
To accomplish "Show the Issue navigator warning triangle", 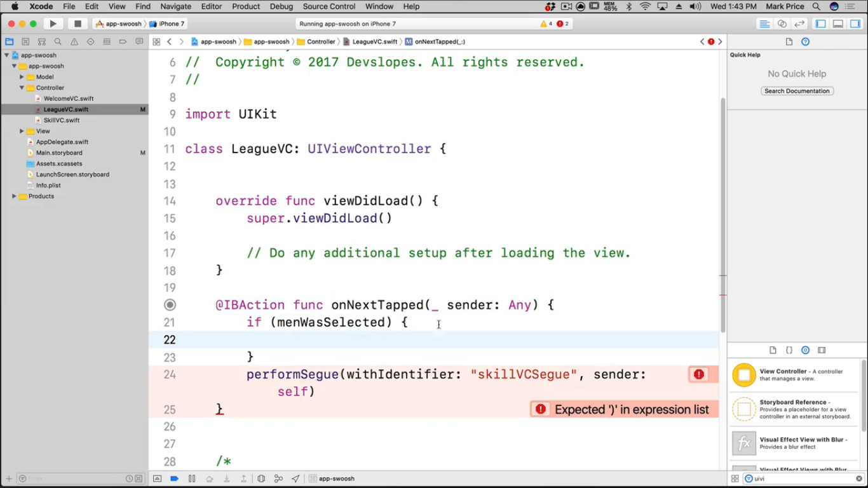I will pos(74,42).
